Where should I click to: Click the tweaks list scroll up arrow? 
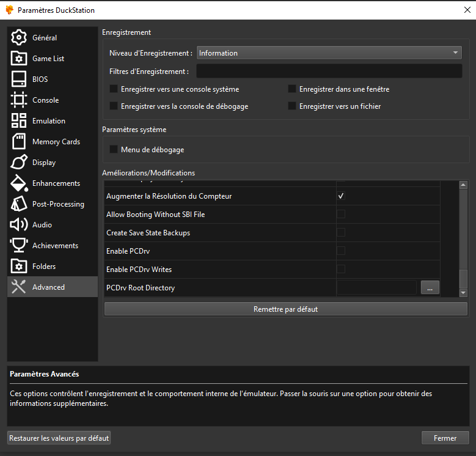click(x=463, y=185)
